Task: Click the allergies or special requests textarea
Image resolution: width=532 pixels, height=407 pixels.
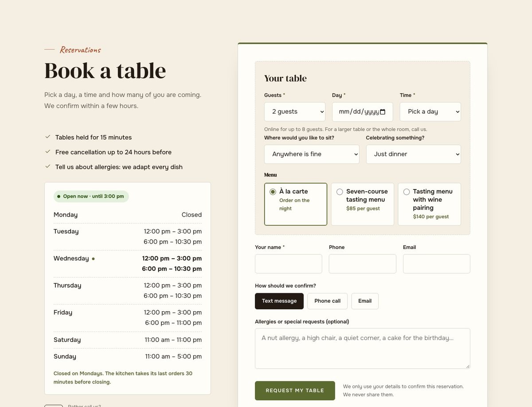Action: (363, 348)
